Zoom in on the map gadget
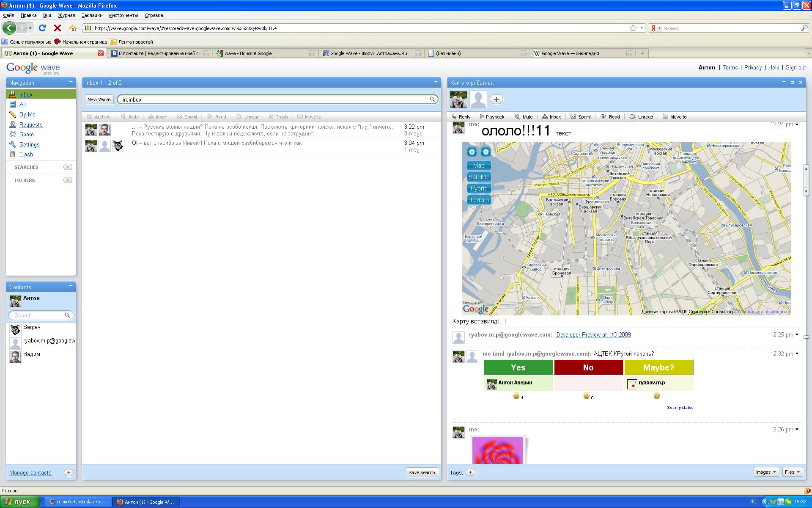This screenshot has width=812, height=508. pos(472,152)
